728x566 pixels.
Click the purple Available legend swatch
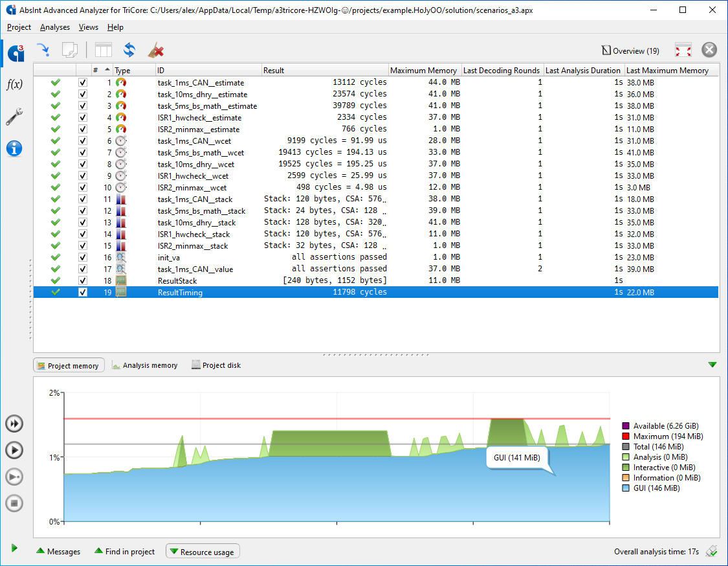tap(625, 425)
